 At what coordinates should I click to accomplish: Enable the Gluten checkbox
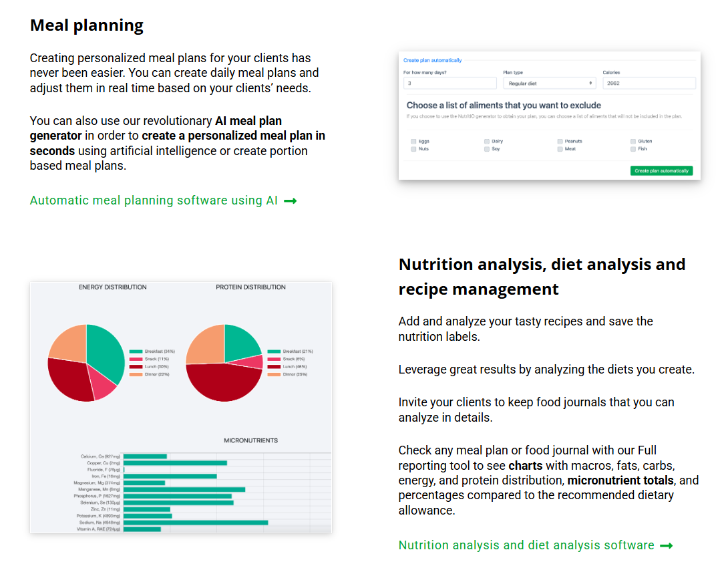(633, 142)
